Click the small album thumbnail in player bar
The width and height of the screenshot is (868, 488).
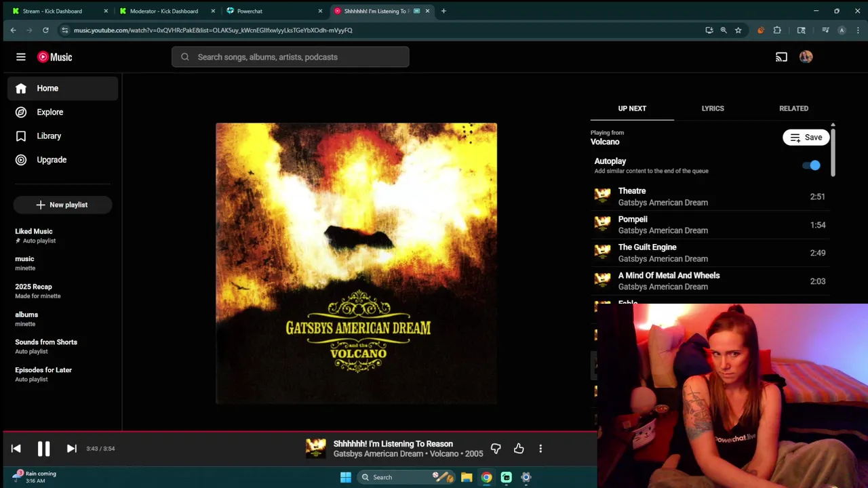pyautogui.click(x=315, y=448)
